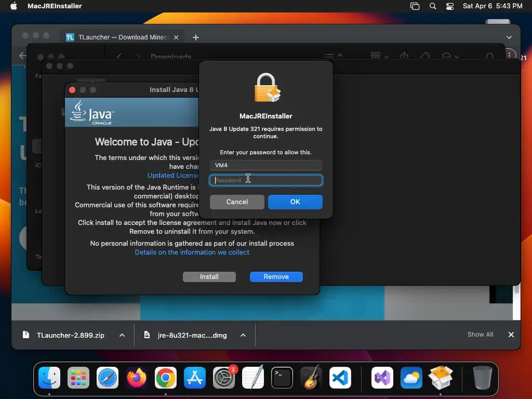This screenshot has height=399, width=532.
Task: Open Visual Studio Code from the Dock
Action: click(x=340, y=378)
